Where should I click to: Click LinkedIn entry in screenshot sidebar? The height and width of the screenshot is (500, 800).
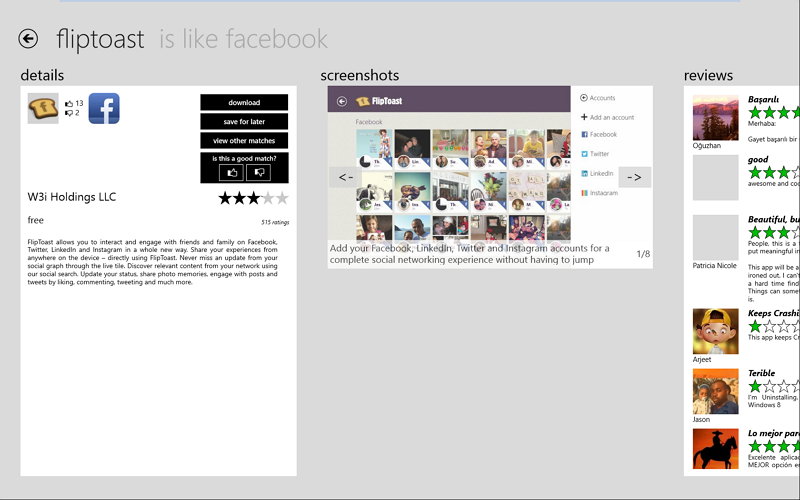(x=597, y=173)
